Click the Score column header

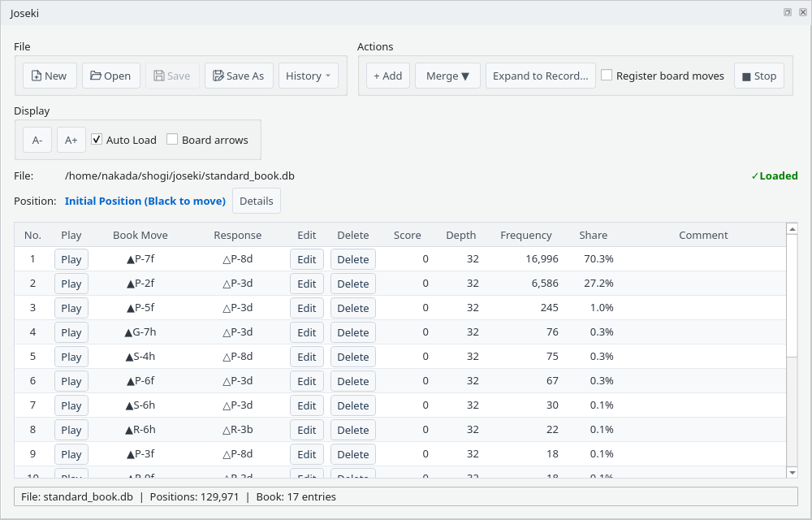[x=407, y=235]
